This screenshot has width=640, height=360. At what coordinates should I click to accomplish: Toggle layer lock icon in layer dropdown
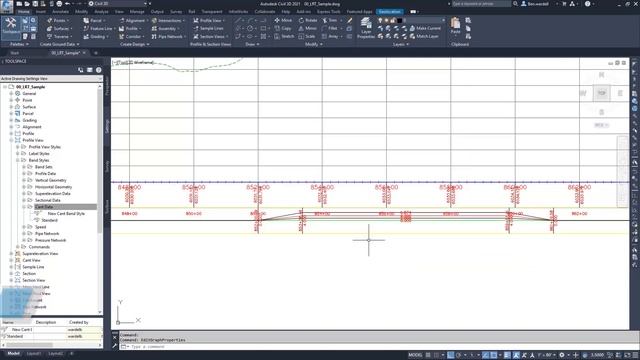[393, 20]
